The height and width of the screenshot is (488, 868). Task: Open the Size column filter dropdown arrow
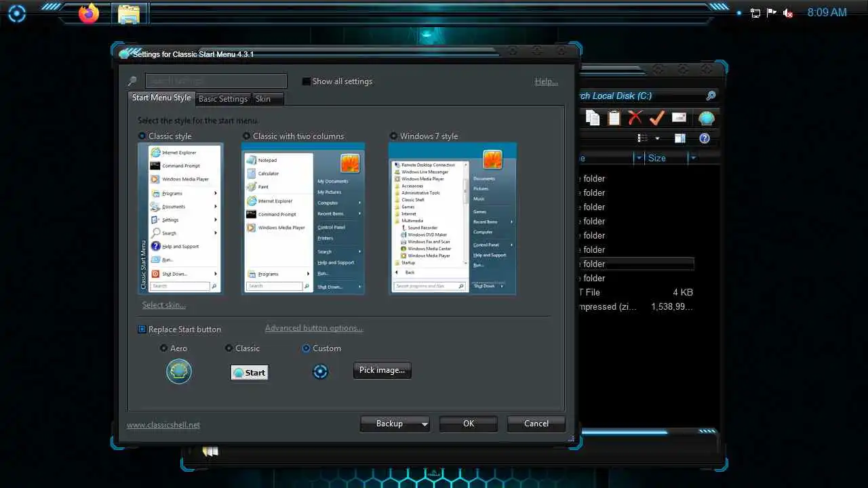[x=692, y=158]
